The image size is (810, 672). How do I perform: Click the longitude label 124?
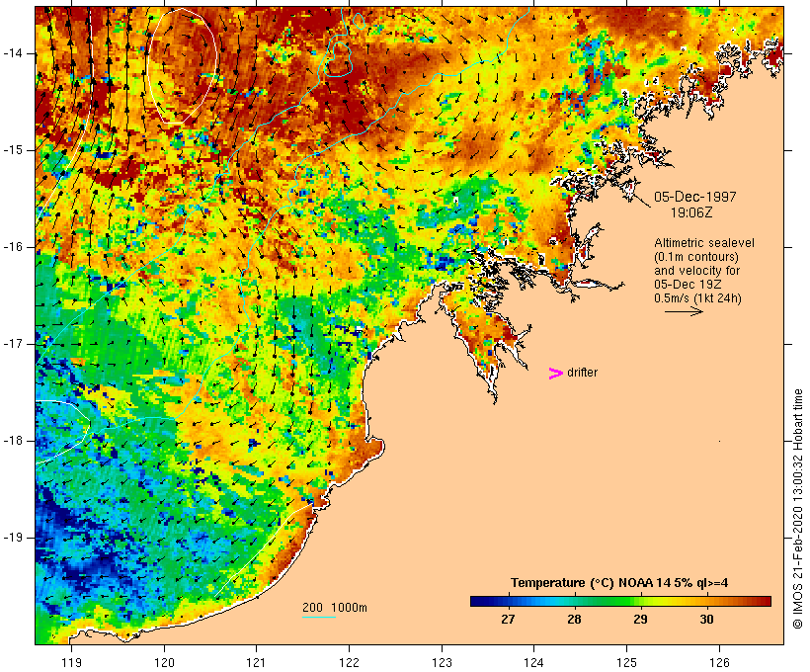click(533, 662)
